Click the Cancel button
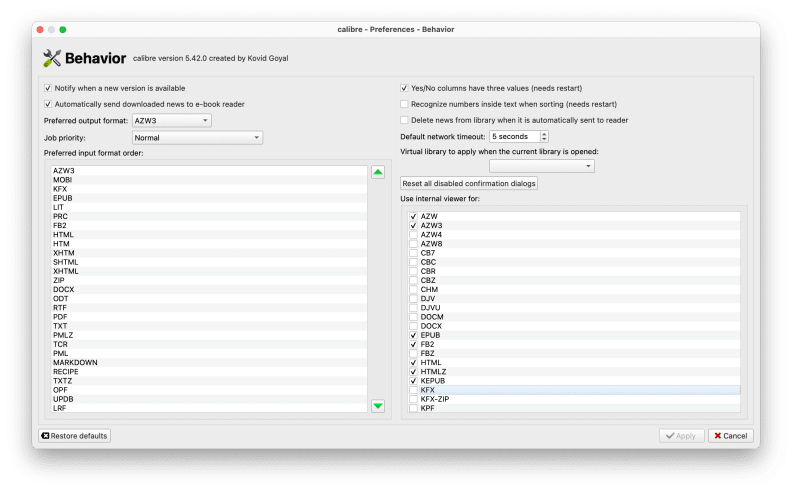Viewport: 792px width, 491px height. click(731, 435)
